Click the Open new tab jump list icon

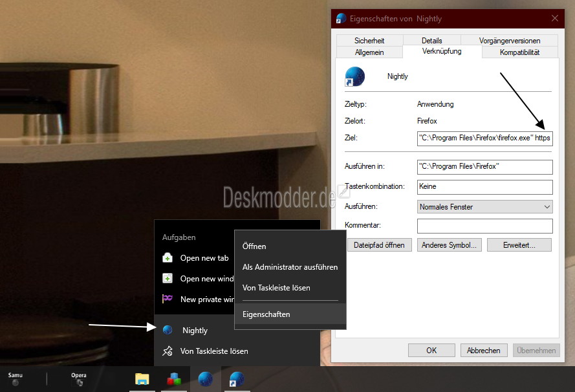(x=168, y=258)
